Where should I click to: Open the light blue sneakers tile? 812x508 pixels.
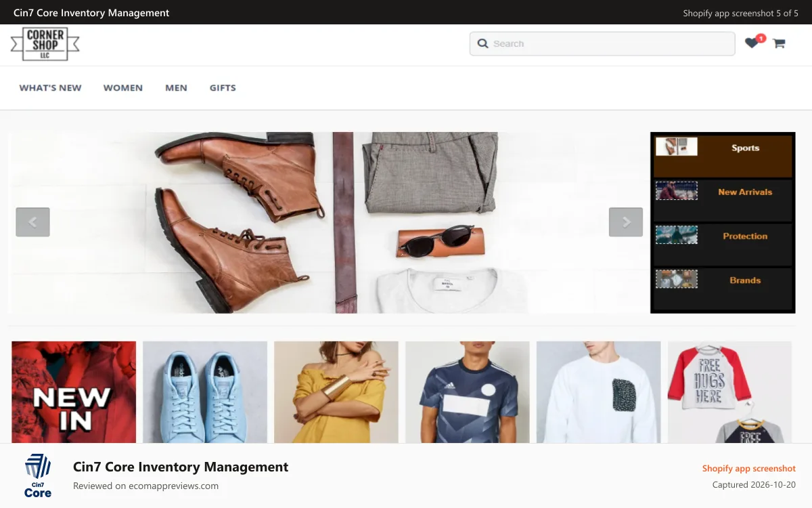point(205,392)
